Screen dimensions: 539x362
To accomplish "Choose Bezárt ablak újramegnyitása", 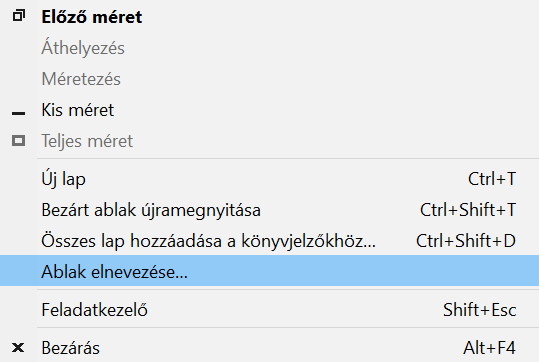I will 270,210.
